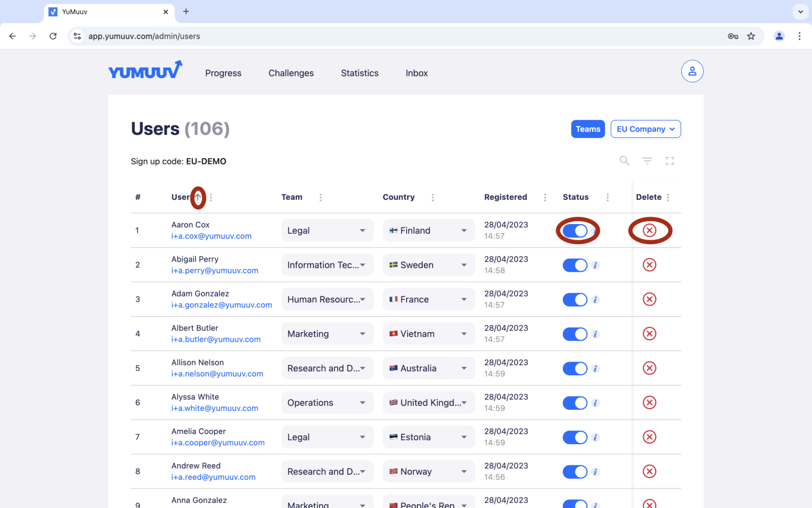Open Delete column options menu
The image size is (812, 508).
[668, 197]
